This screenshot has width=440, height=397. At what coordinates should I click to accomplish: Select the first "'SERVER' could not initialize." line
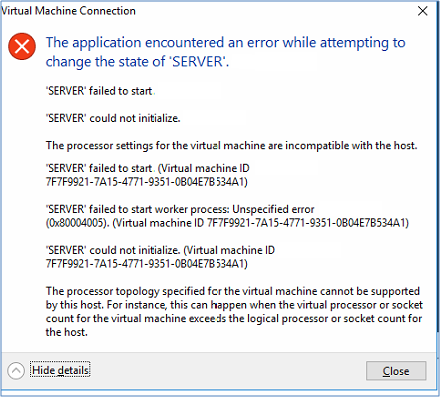[113, 118]
